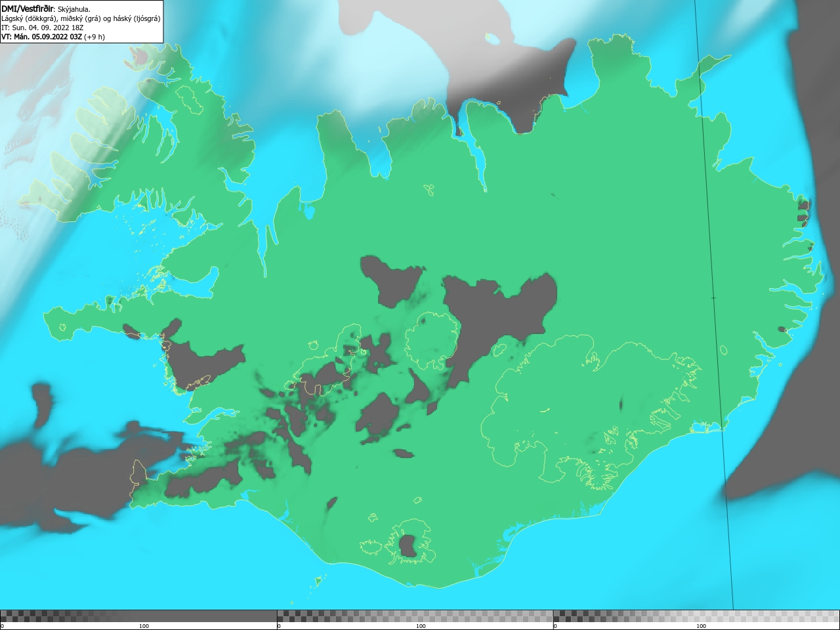Click the title text "DMI/Vestfirðir: Skýjahula."
Image resolution: width=840 pixels, height=630 pixels.
point(46,9)
